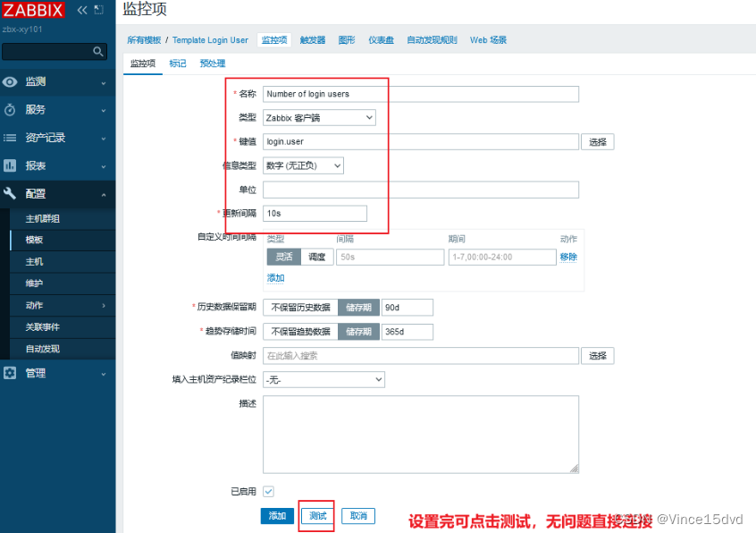The width and height of the screenshot is (756, 533).
Task: Select 储存期 for 趋势存储时间
Action: click(x=358, y=332)
